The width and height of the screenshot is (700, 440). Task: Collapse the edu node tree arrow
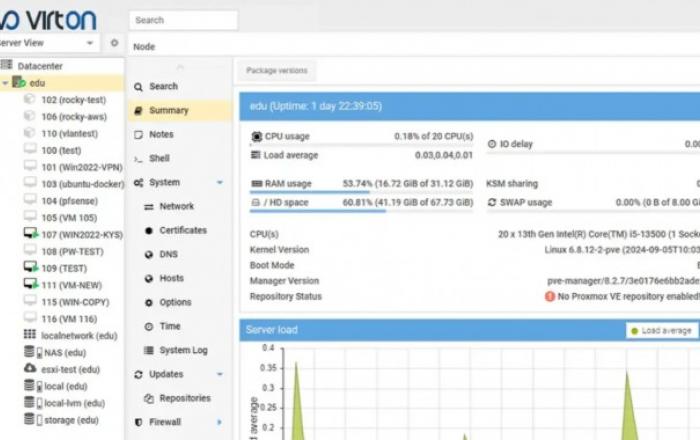tap(5, 83)
